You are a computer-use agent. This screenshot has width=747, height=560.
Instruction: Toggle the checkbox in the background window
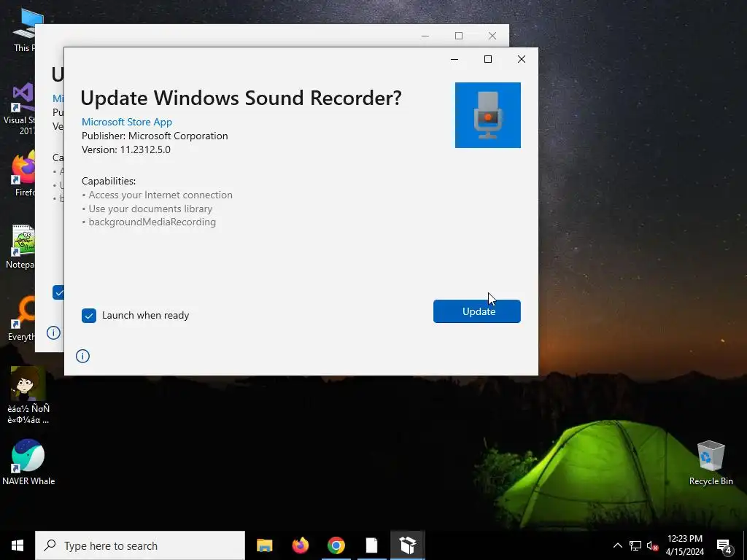pyautogui.click(x=58, y=292)
